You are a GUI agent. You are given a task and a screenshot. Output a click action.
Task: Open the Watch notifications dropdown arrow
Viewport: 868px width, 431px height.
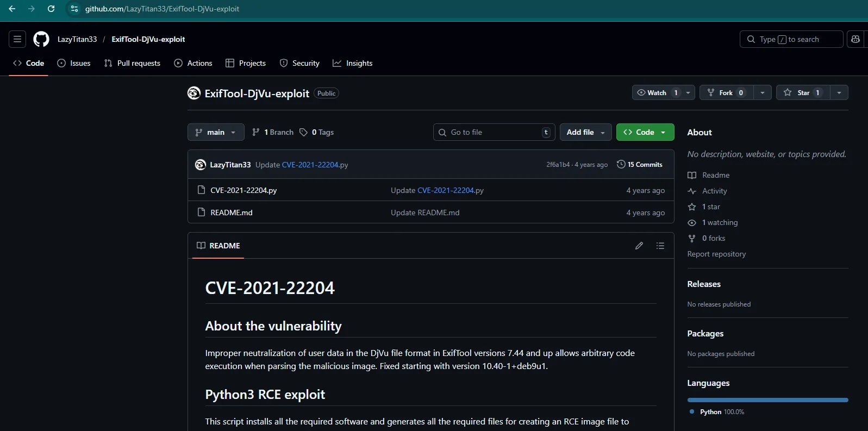688,92
